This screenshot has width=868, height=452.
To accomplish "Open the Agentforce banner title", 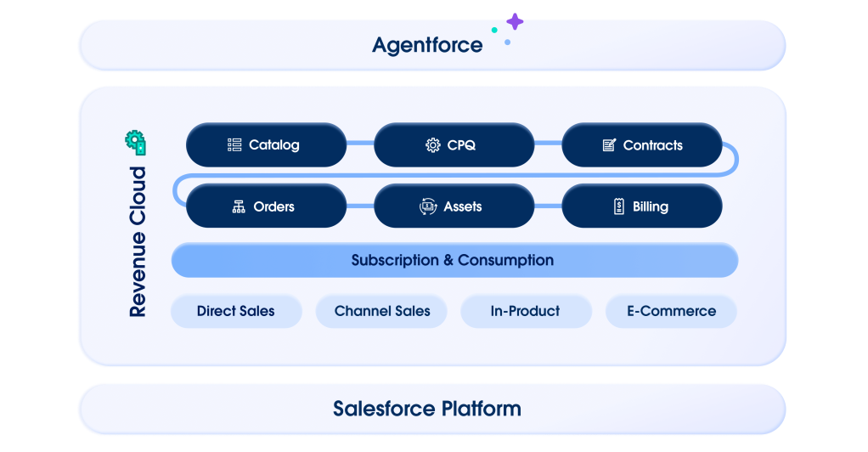I will pos(427,45).
